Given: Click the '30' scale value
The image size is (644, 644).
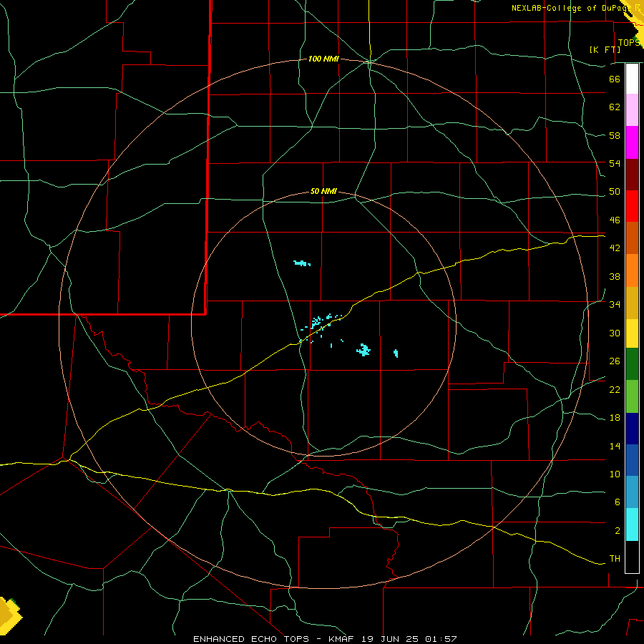Looking at the screenshot, I should coord(615,333).
